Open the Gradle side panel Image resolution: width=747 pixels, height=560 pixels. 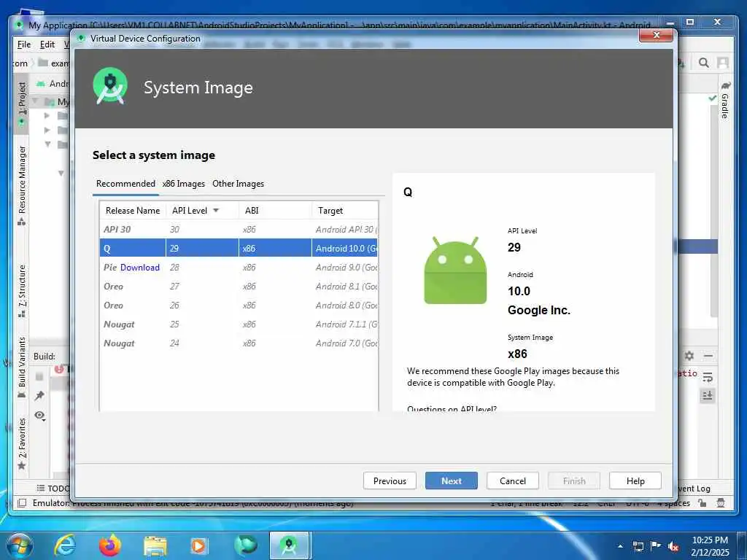725,100
